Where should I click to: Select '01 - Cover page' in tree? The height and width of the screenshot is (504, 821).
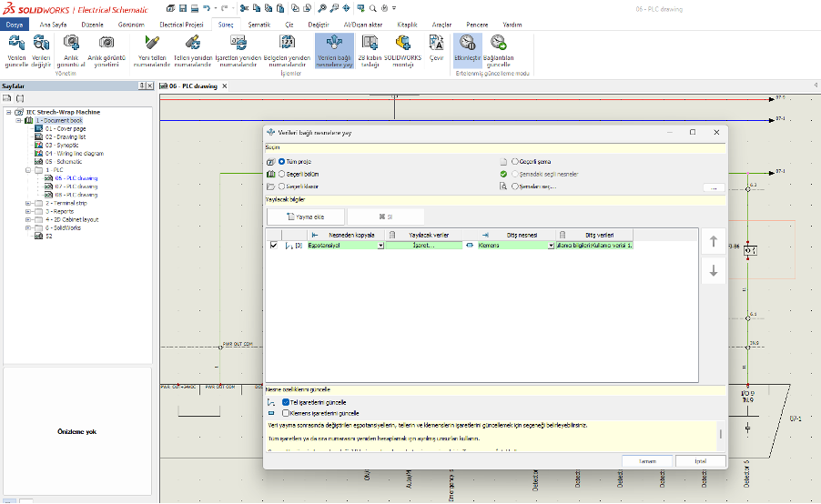point(66,129)
